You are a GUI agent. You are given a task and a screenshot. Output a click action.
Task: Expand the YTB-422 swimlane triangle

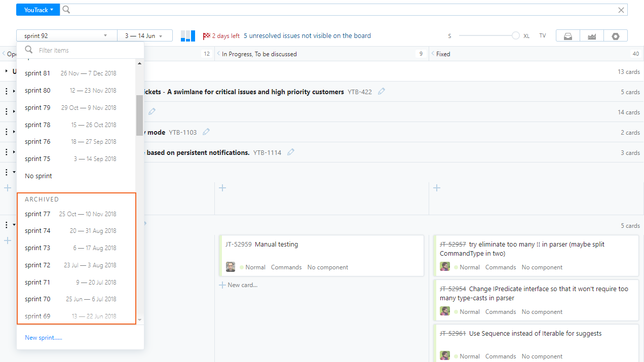point(14,92)
